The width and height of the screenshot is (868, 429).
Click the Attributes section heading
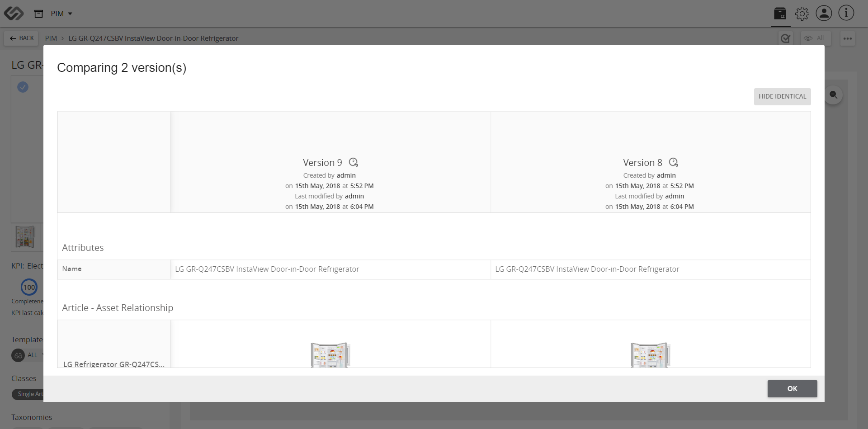click(83, 248)
